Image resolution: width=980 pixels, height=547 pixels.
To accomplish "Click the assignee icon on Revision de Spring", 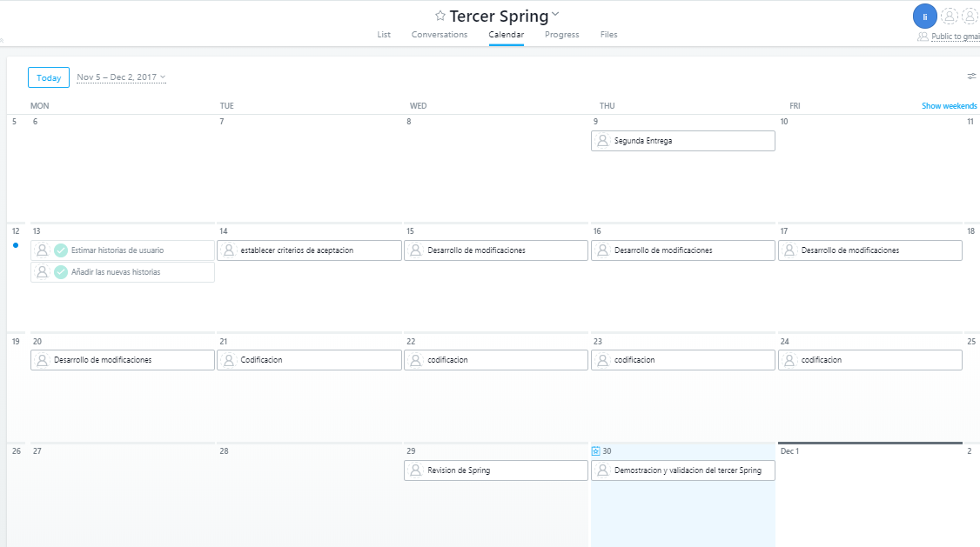I will point(415,470).
